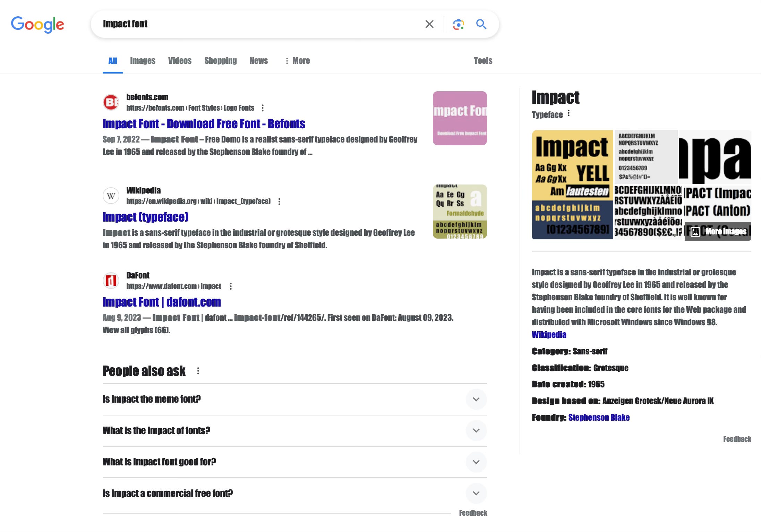The height and width of the screenshot is (532, 761).
Task: Click the magnifier search button
Action: pos(481,24)
